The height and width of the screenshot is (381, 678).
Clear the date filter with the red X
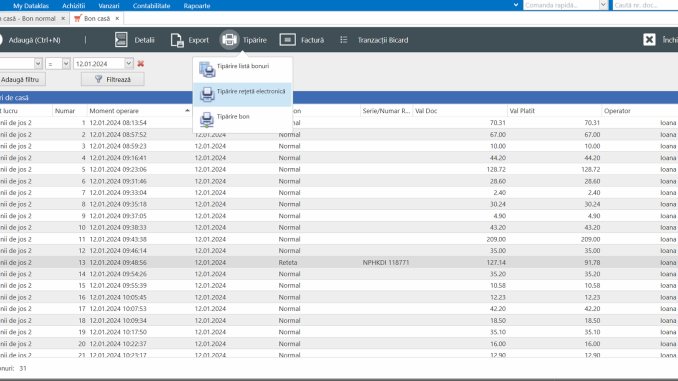(141, 64)
